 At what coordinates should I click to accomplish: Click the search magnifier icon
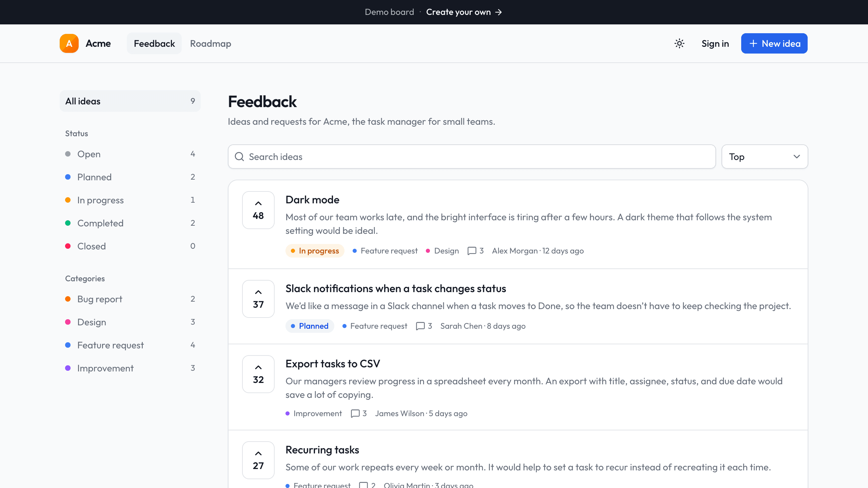239,157
